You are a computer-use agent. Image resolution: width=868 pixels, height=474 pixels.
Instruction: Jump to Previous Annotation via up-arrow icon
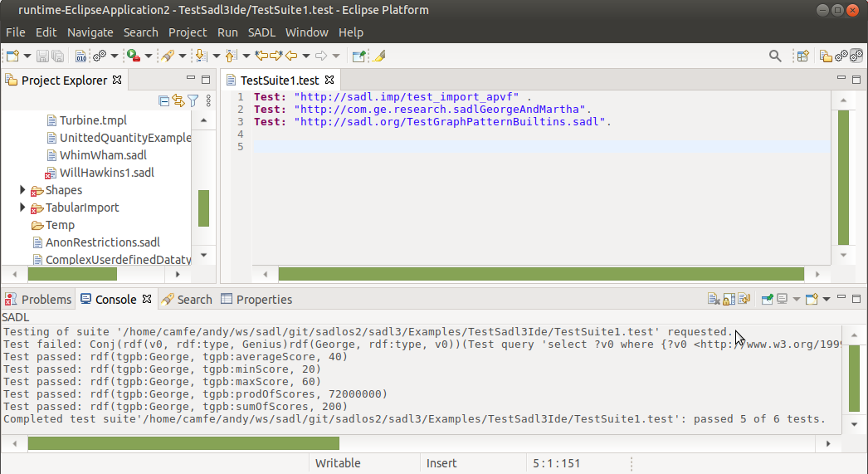[x=232, y=56]
